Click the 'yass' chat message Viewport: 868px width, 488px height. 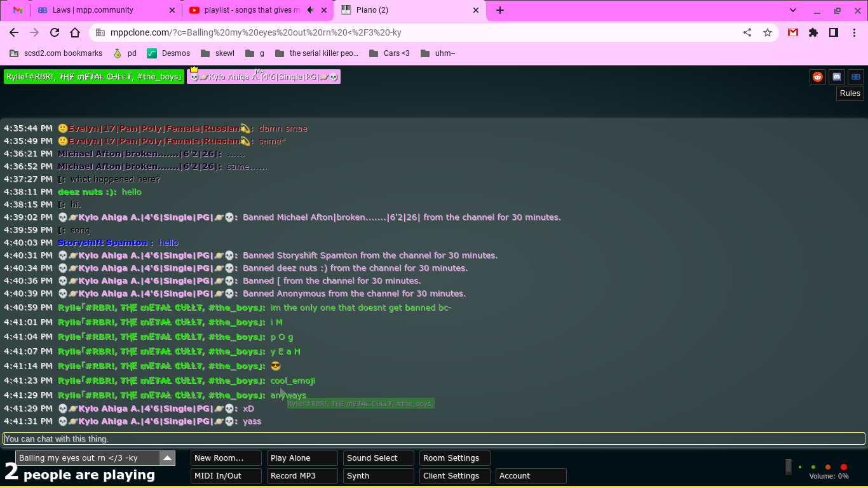(252, 421)
